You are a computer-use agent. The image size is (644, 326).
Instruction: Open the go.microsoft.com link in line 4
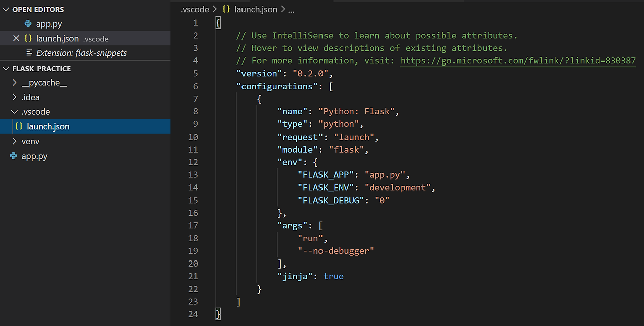518,60
